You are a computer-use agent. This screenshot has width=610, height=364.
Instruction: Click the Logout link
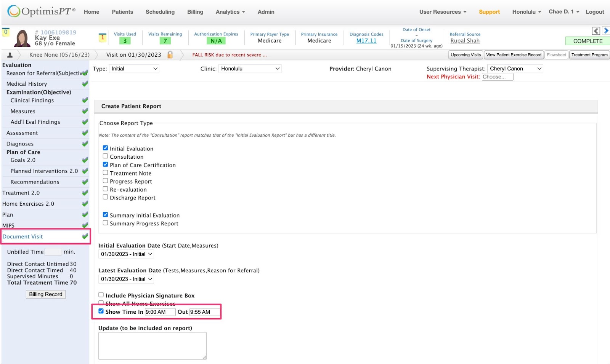595,12
